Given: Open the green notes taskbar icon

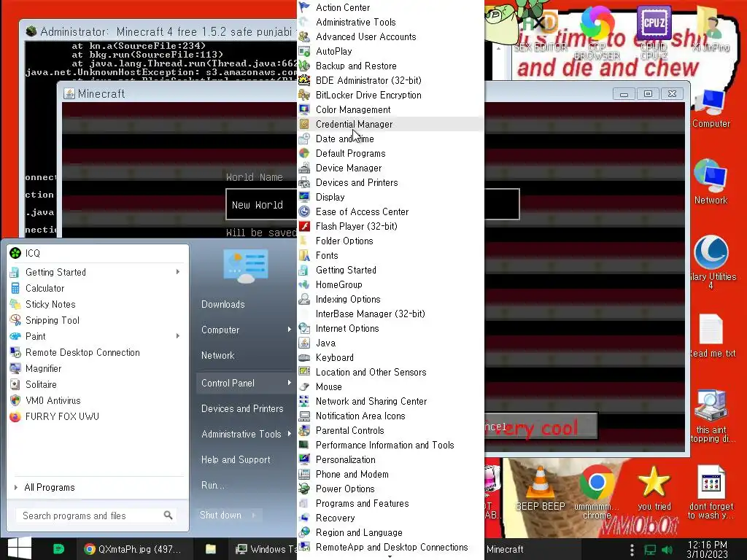Looking at the screenshot, I should (x=58, y=549).
